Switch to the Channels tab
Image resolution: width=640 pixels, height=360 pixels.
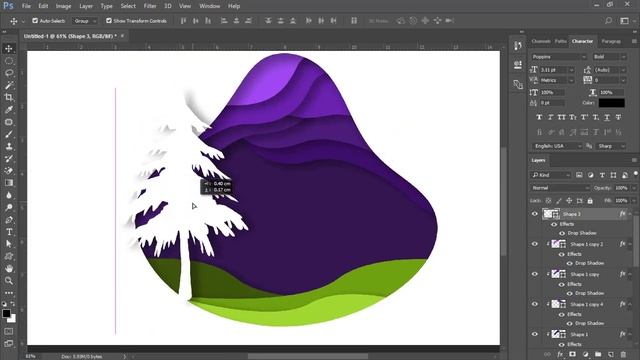coord(541,41)
